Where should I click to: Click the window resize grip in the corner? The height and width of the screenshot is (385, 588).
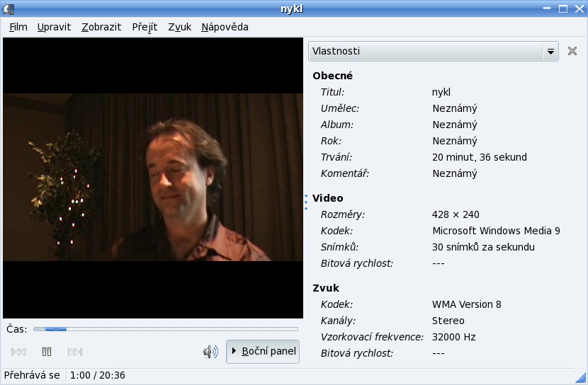pyautogui.click(x=581, y=378)
